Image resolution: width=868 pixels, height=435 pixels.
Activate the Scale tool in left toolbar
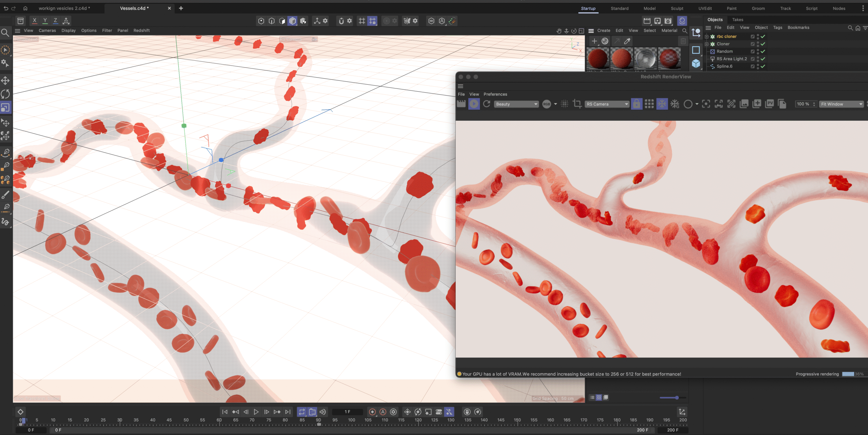coord(5,108)
